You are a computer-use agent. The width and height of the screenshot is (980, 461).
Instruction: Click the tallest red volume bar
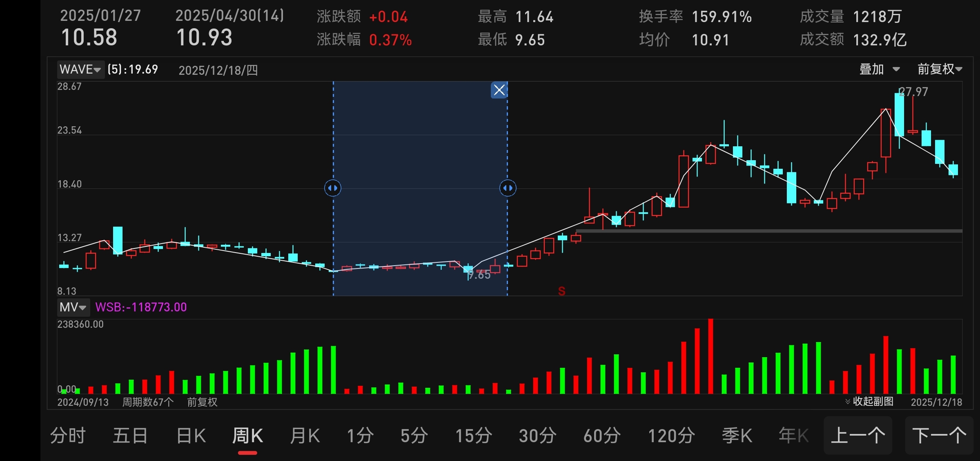[x=710, y=356]
